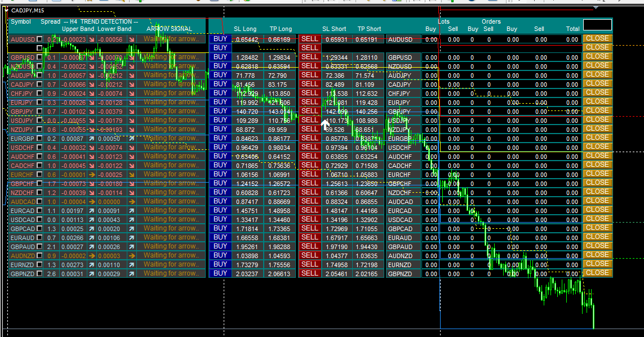Click the AUDUSD upper band down-trend arrow
644x337 pixels.
coord(91,39)
